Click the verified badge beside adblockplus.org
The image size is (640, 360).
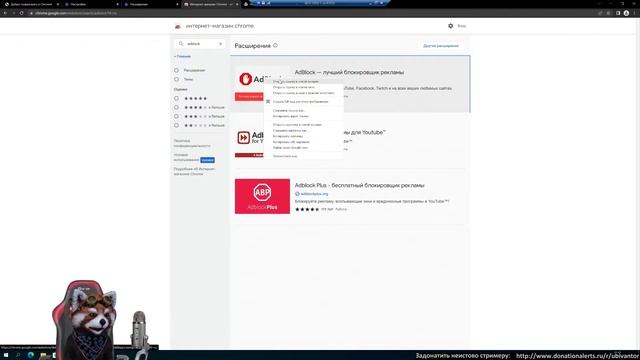[x=297, y=194]
